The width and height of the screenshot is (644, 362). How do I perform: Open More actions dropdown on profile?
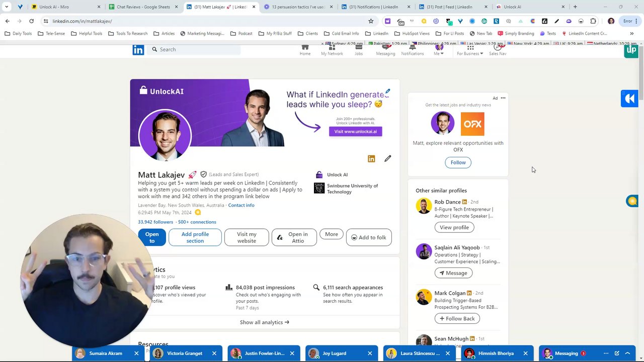pyautogui.click(x=332, y=234)
